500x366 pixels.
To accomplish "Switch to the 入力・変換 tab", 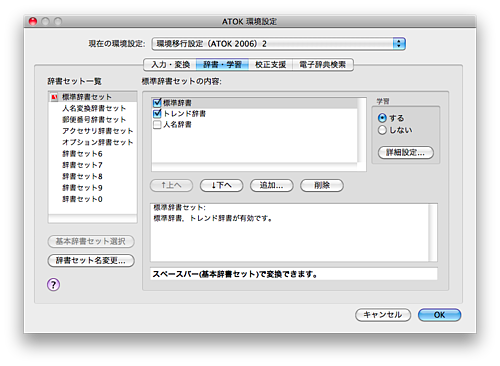I will (170, 65).
